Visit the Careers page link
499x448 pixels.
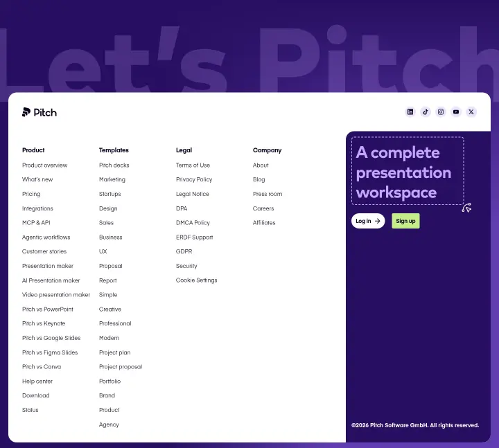[263, 208]
